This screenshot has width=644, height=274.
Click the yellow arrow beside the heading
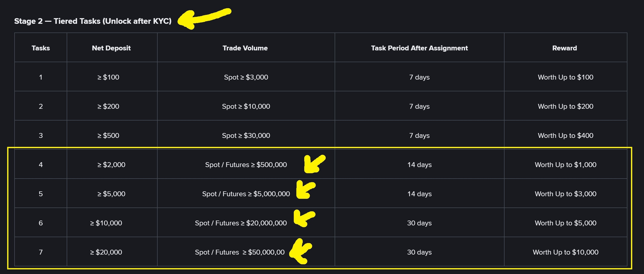204,19
